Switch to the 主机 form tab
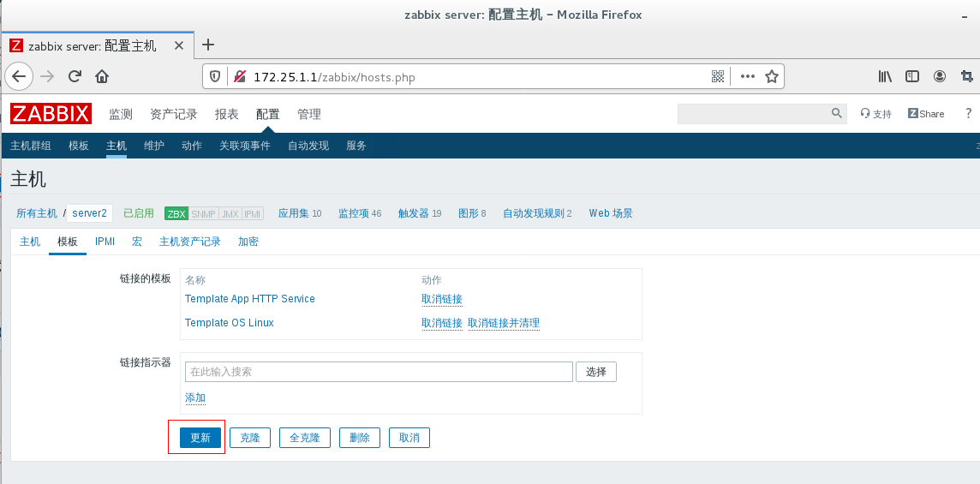Viewport: 980px width, 484px height. pyautogui.click(x=30, y=242)
